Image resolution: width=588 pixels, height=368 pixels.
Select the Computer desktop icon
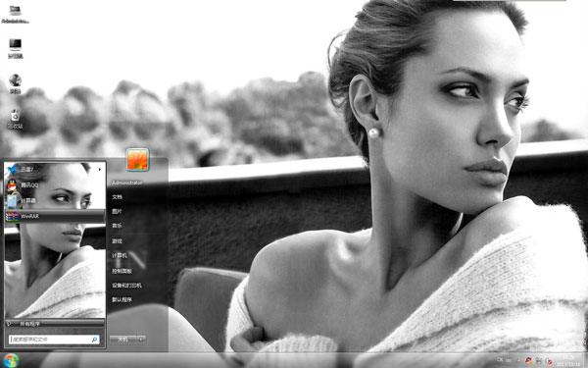pos(15,48)
